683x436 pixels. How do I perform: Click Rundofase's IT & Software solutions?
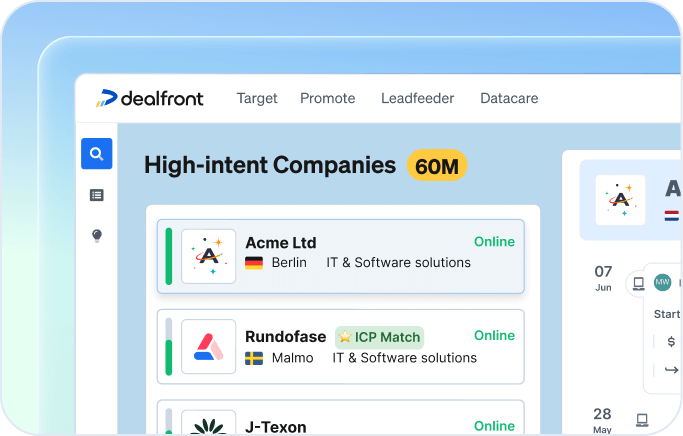coord(405,358)
